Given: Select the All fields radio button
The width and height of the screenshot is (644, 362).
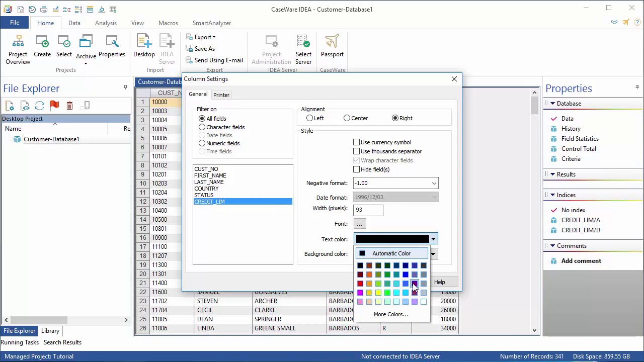Looking at the screenshot, I should click(202, 119).
